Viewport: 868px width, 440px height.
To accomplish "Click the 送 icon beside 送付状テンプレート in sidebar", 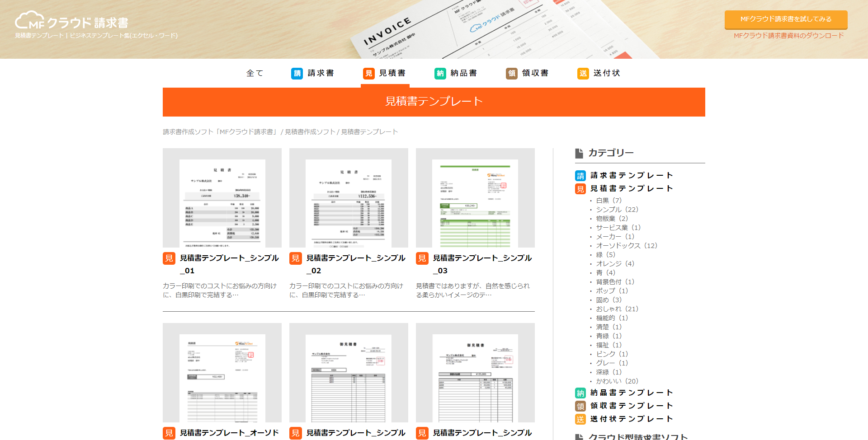I will pyautogui.click(x=580, y=419).
